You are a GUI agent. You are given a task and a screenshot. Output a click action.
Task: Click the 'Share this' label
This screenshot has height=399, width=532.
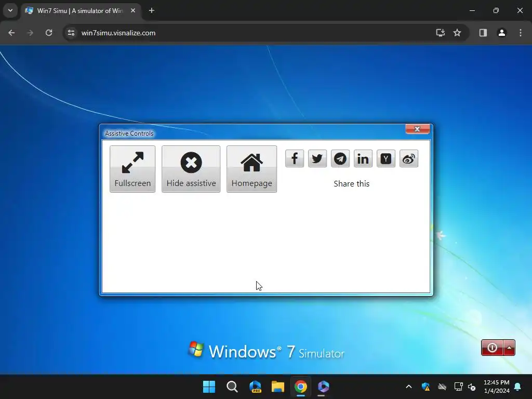(x=352, y=183)
